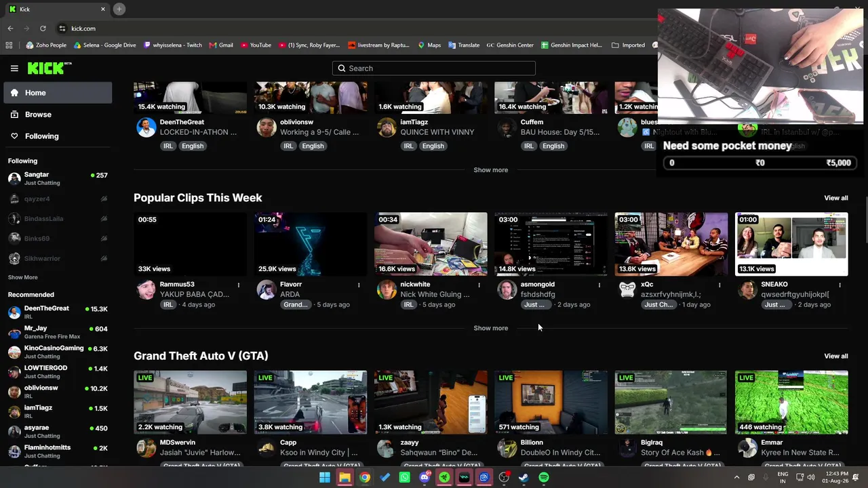Open Chrome apps grid in bookmarks bar
Screen dimensions: 868x488
(9, 45)
